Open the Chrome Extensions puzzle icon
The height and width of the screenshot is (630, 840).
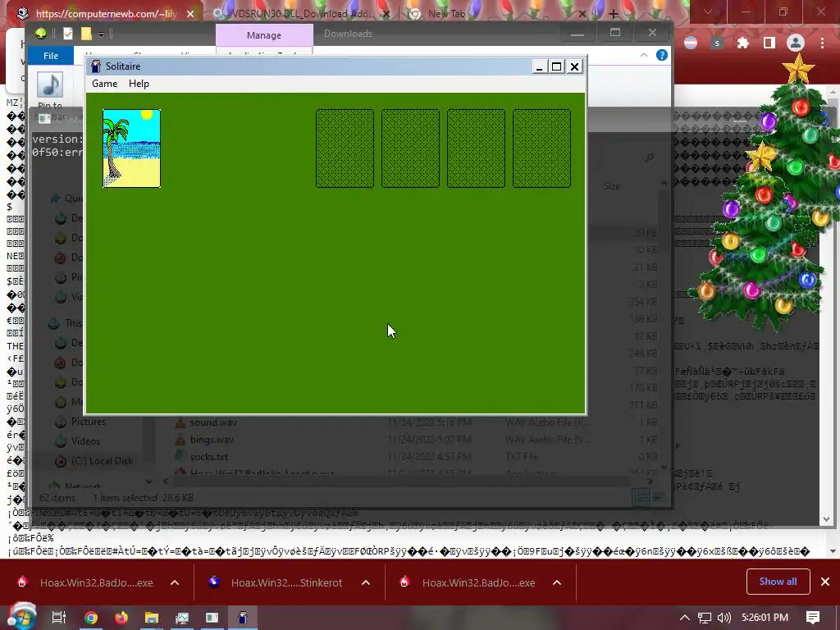(x=743, y=43)
